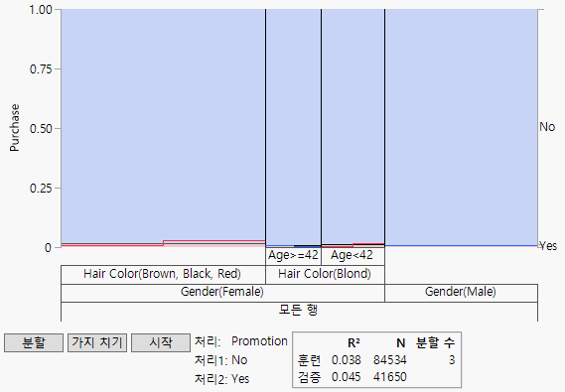Image resolution: width=565 pixels, height=392 pixels.
Task: Click the Gender(Male) blue plot region
Action: 461,127
